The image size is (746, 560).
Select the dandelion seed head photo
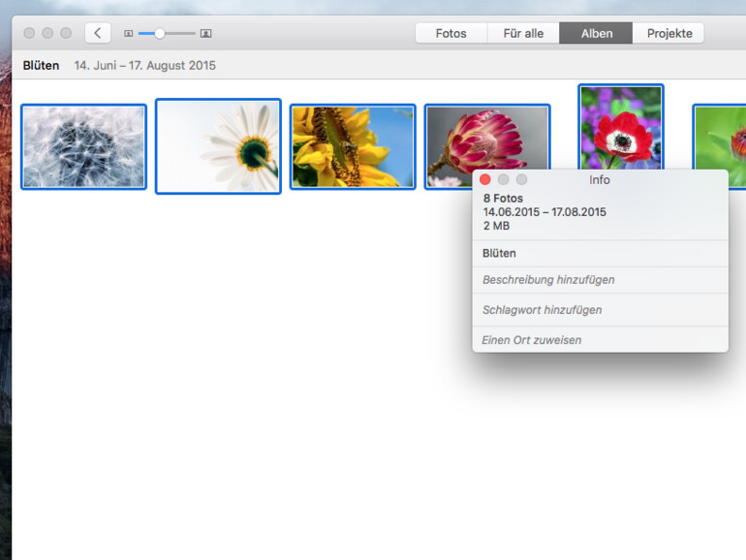tap(83, 146)
